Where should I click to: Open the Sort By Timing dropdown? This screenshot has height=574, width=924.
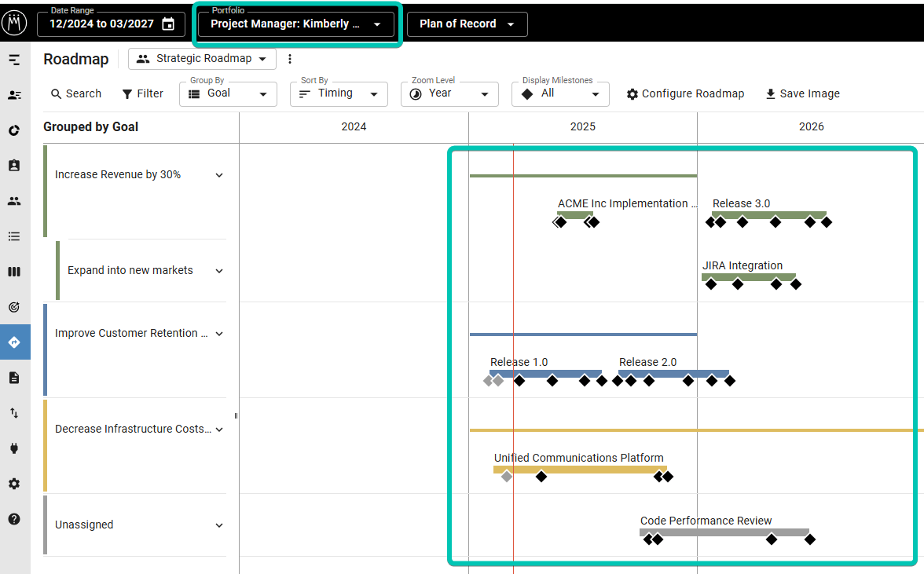tap(339, 94)
